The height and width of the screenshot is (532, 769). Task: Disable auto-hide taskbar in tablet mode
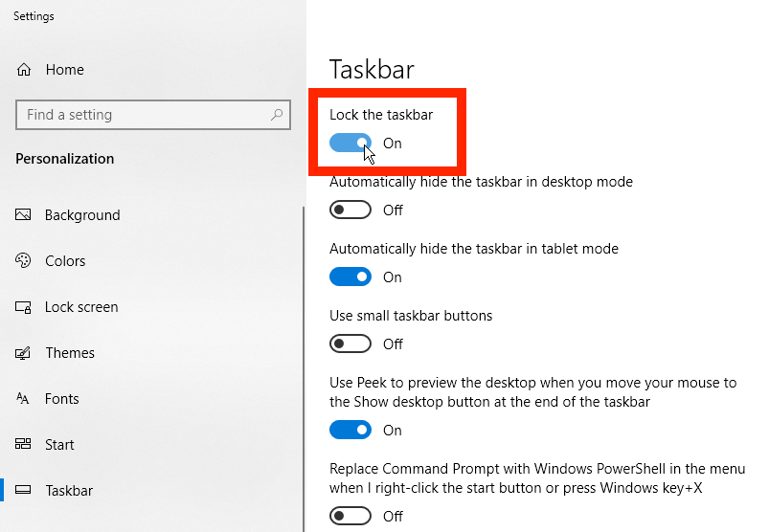tap(351, 277)
